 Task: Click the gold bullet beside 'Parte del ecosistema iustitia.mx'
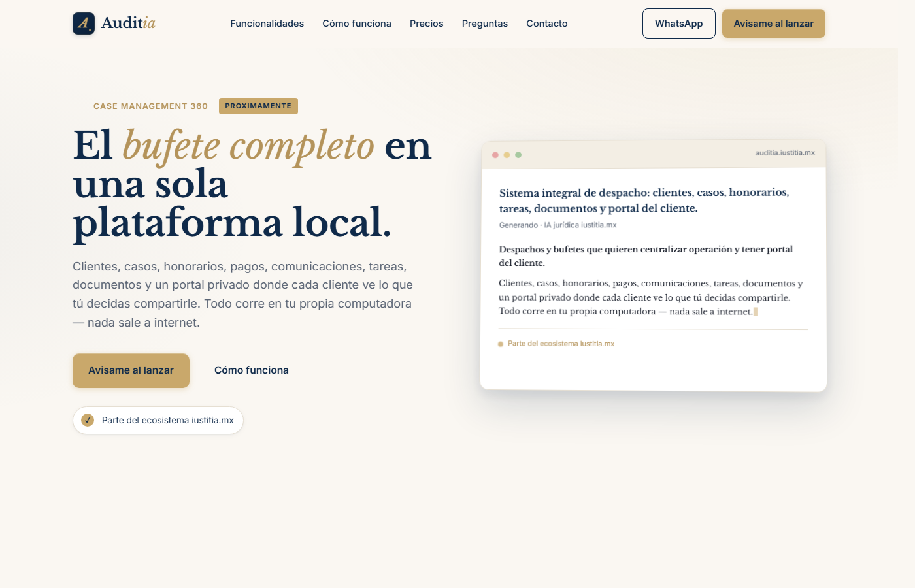point(500,343)
